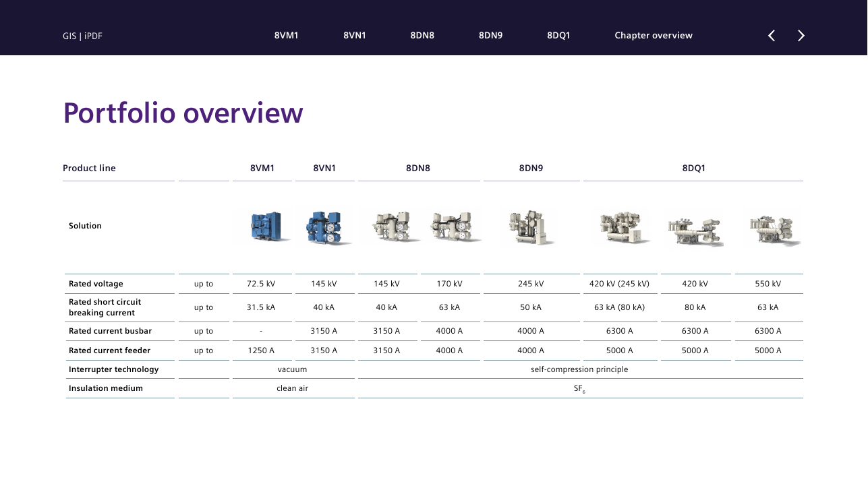Select the 8DN8 product line header
This screenshot has width=868, height=488.
coord(418,168)
